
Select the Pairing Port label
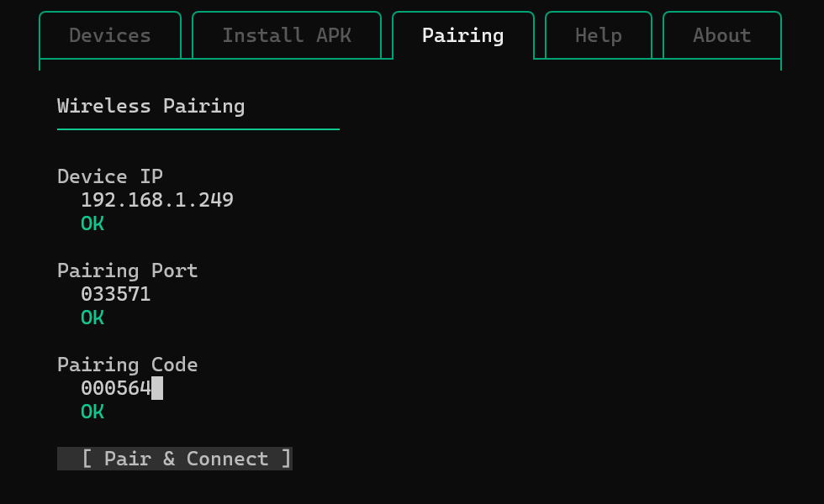tap(127, 270)
